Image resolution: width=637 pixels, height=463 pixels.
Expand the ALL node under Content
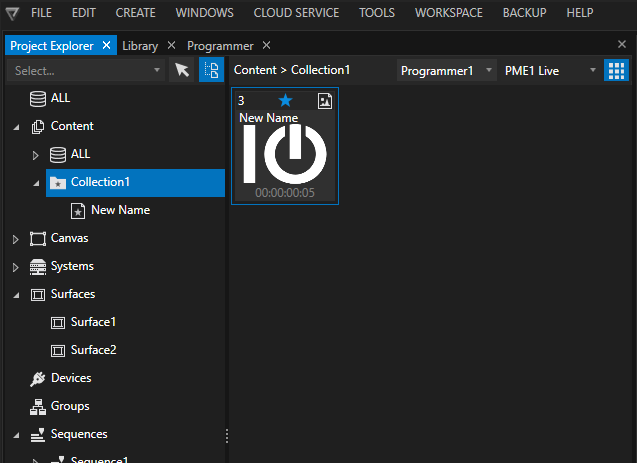[35, 155]
